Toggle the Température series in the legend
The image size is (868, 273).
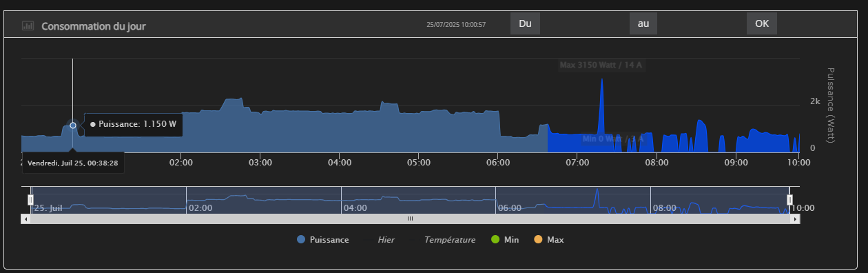click(x=450, y=240)
